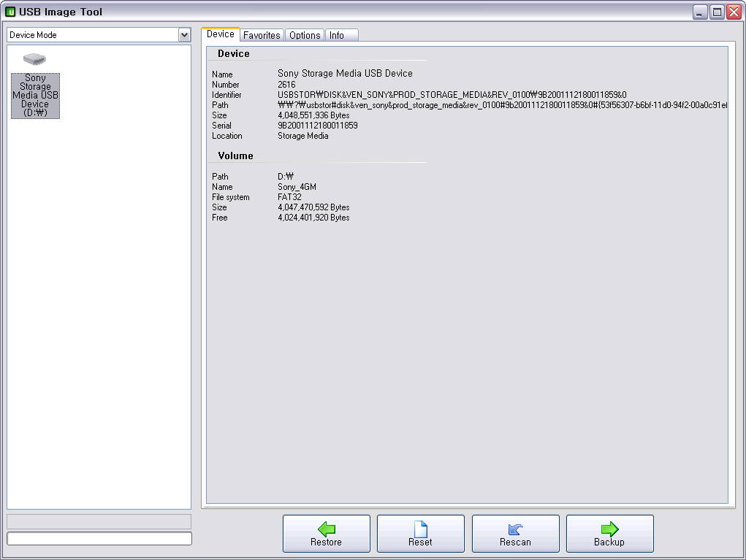
Task: Click the Identifier field label
Action: (x=227, y=95)
